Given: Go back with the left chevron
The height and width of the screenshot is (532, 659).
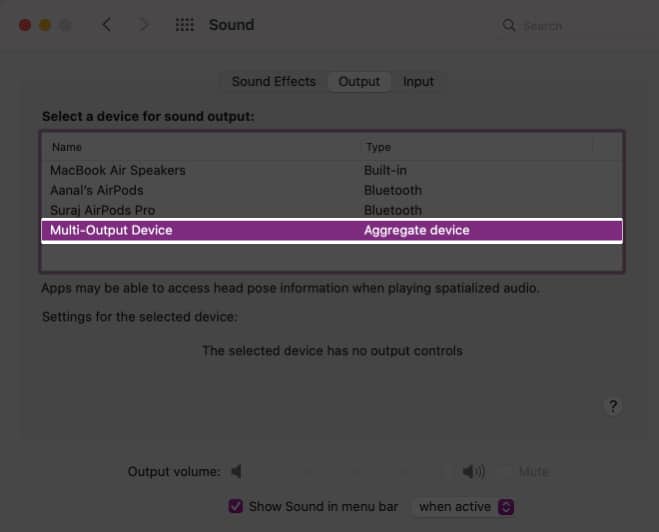Looking at the screenshot, I should (x=107, y=24).
